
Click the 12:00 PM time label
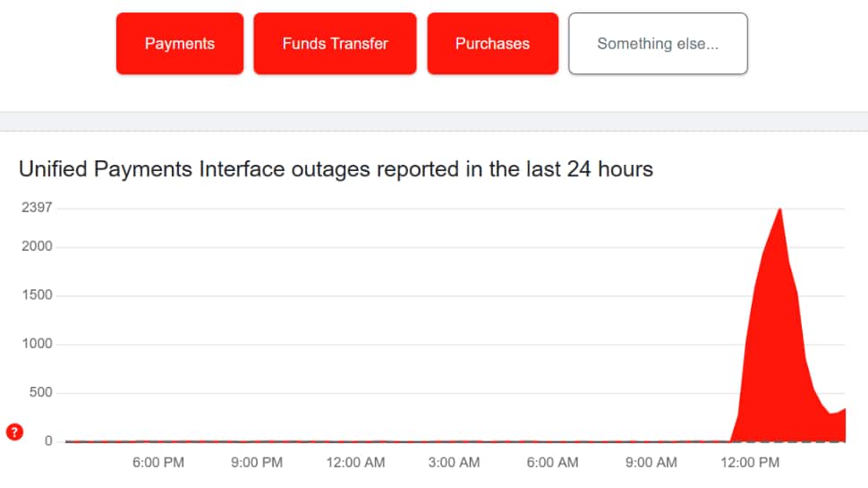(750, 462)
